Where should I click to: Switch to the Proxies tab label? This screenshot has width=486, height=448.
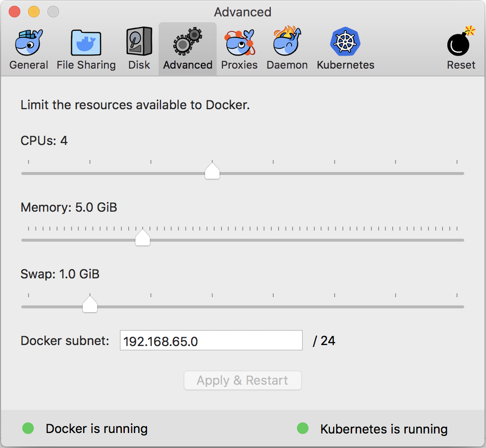(x=239, y=65)
